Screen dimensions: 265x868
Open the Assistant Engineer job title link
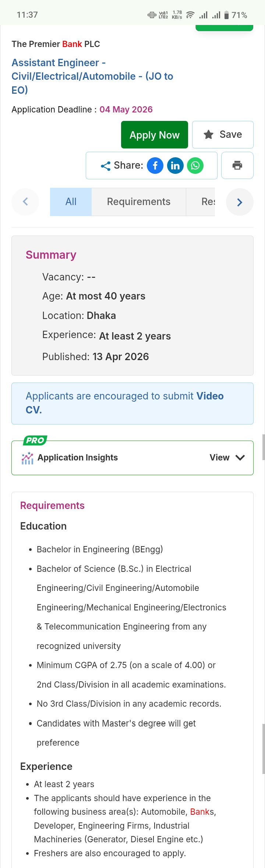[x=92, y=76]
